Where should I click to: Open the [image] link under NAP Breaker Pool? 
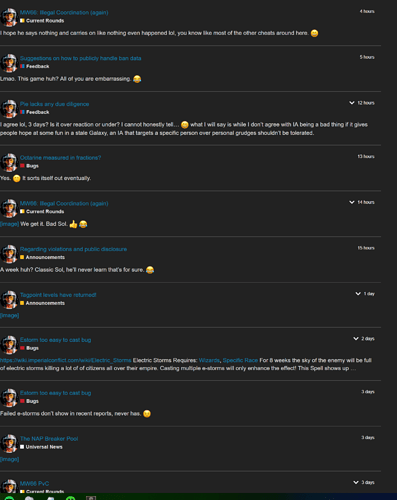pyautogui.click(x=10, y=459)
